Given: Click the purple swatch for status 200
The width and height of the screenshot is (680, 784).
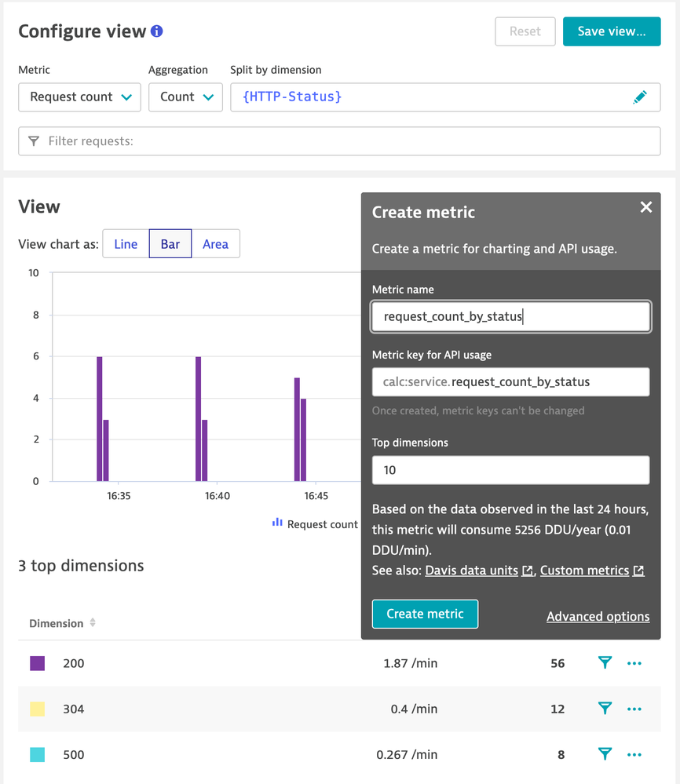Looking at the screenshot, I should [x=37, y=663].
